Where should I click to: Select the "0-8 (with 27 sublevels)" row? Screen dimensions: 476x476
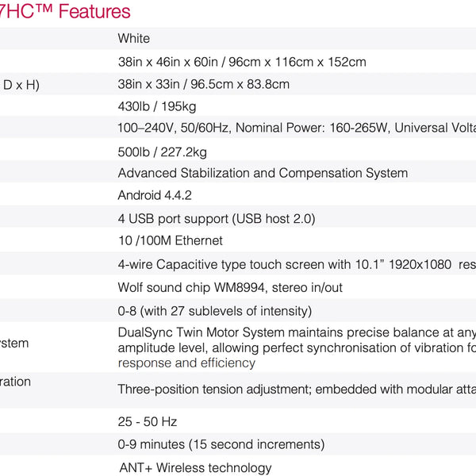(x=214, y=311)
